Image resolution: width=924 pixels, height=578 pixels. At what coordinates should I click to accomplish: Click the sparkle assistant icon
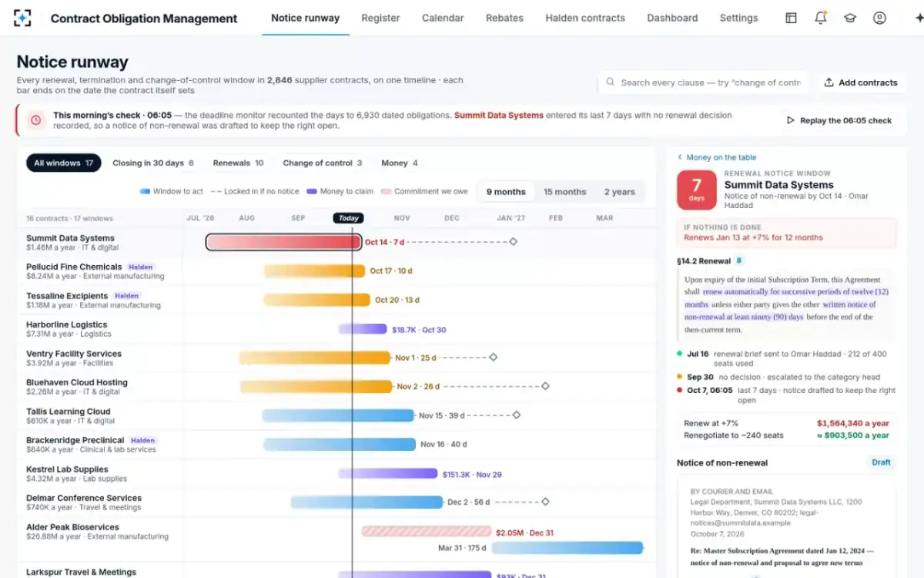[x=918, y=18]
